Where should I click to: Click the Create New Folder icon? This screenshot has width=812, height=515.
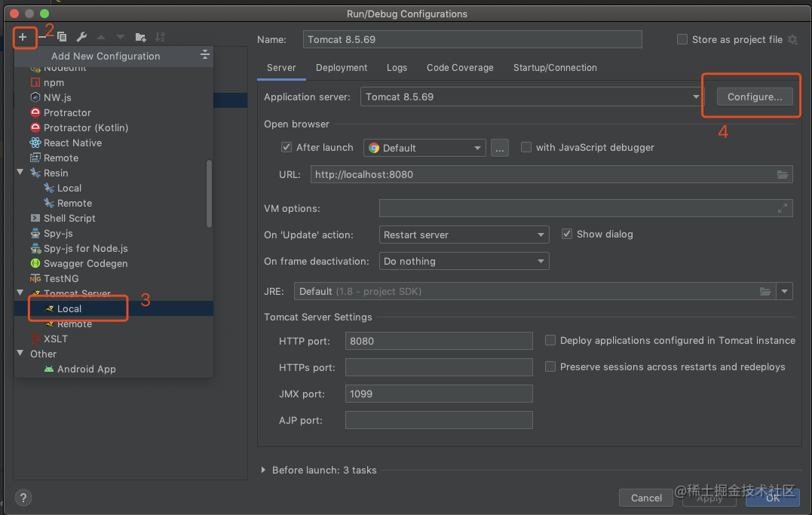[x=140, y=37]
